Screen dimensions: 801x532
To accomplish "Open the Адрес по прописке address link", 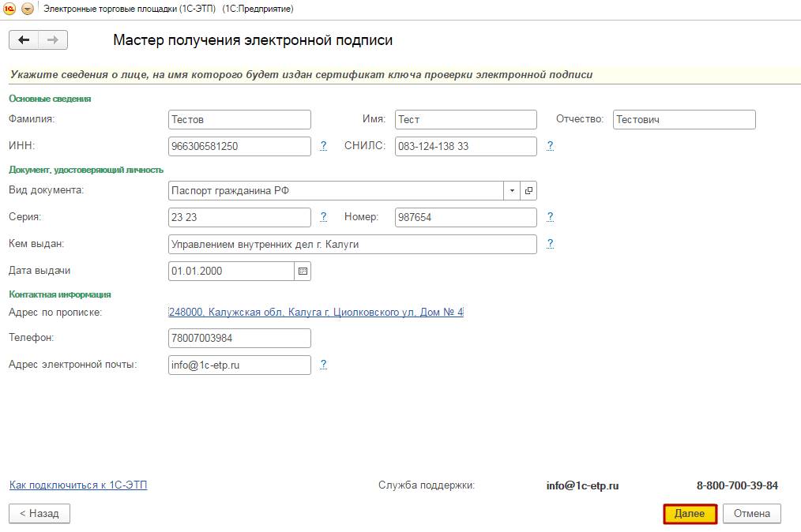I will coord(316,313).
